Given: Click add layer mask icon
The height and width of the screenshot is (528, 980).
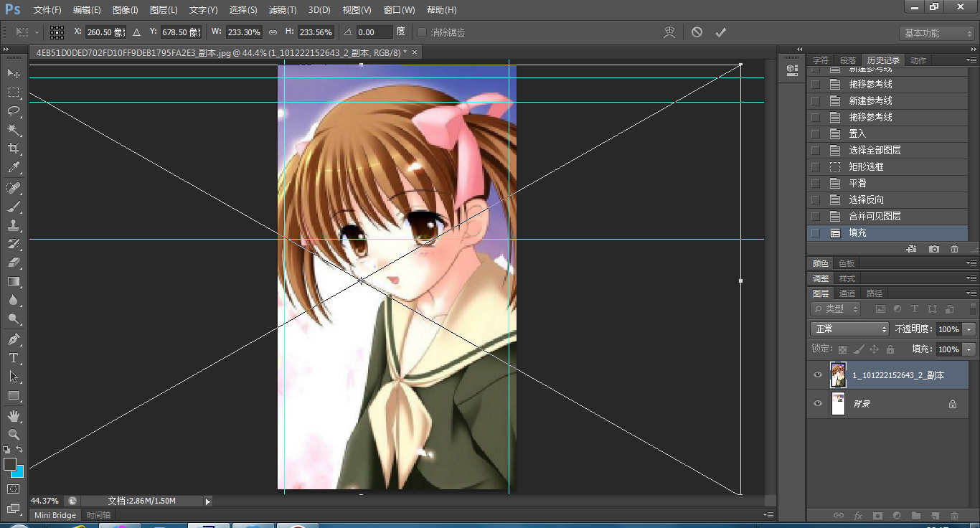Looking at the screenshot, I should coord(877,515).
